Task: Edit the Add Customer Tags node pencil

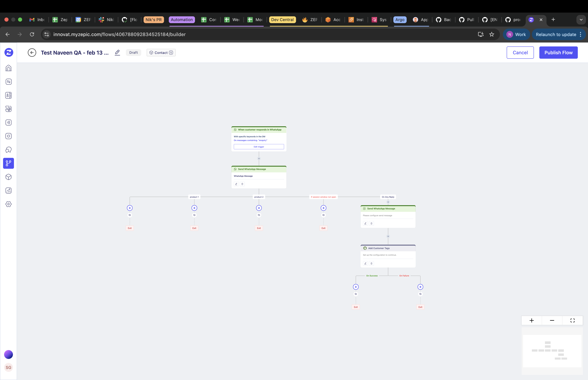Action: point(365,263)
